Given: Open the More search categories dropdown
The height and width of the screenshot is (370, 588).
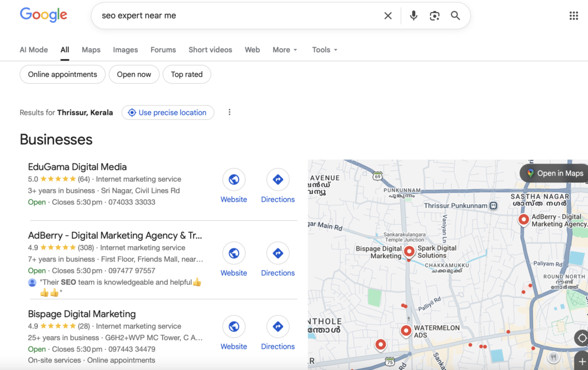Looking at the screenshot, I should click(x=284, y=50).
